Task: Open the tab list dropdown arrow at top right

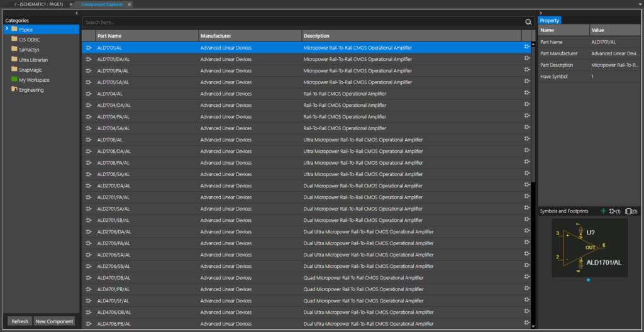Action: click(x=639, y=4)
